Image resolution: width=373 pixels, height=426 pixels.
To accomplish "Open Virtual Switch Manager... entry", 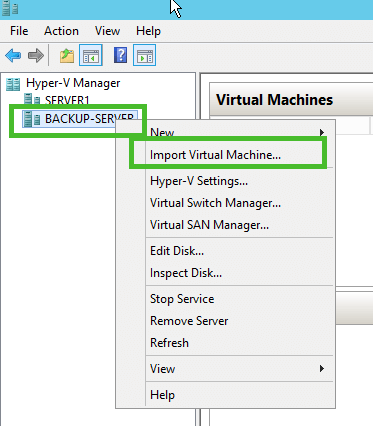I will [215, 203].
